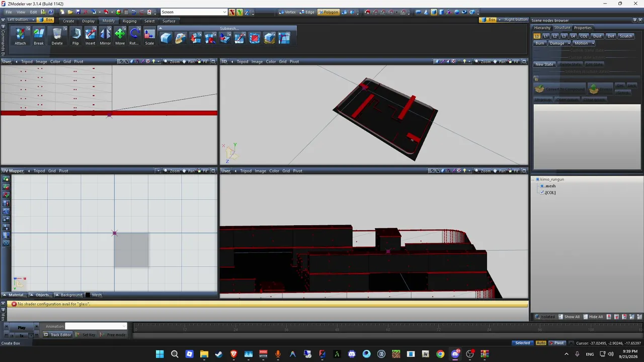Toggle the [COL] node checkbox
Viewport: 644px width, 362px height.
(542, 193)
